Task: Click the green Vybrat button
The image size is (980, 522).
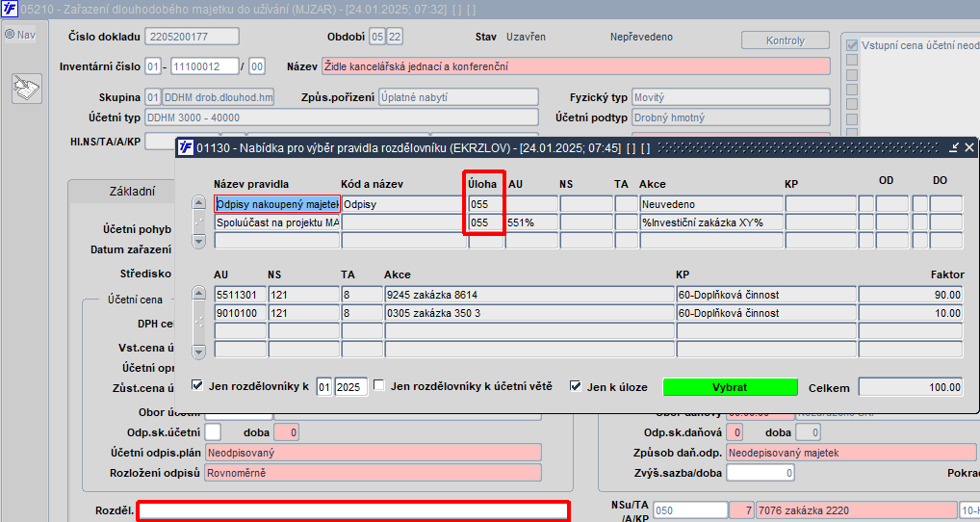Action: tap(730, 387)
